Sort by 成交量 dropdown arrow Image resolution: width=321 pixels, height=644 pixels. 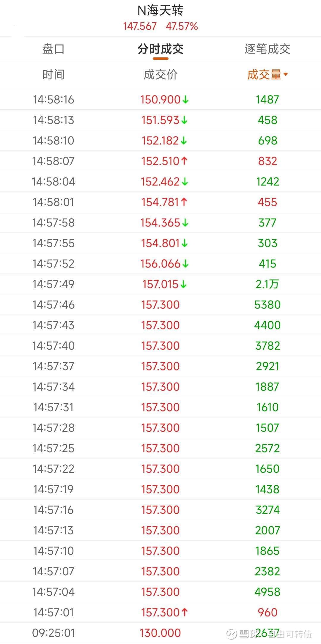(286, 74)
